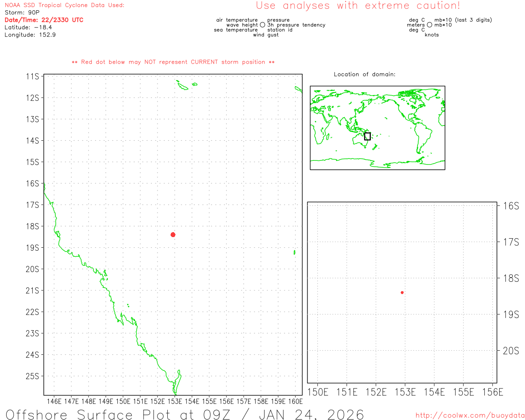Click the Date/Time 22/2330 UTC text
Viewport: 525px width, 420px height.
[x=44, y=20]
